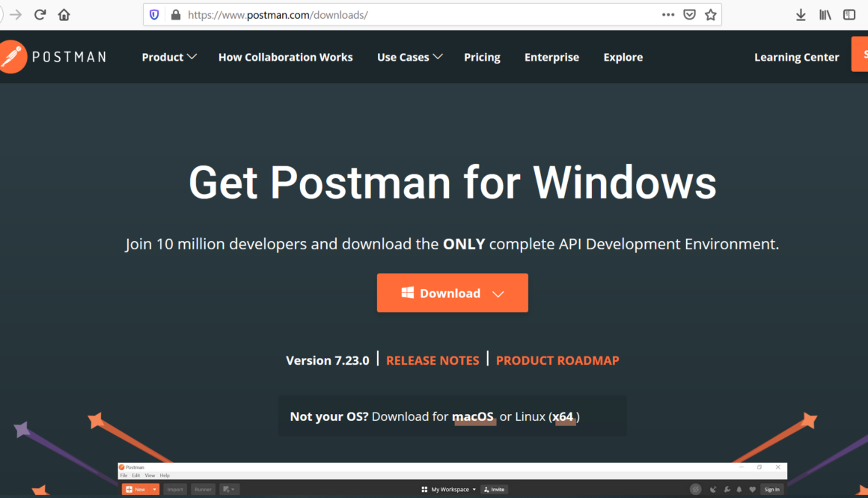Screen dimensions: 868x498
Task: Click Runner in the Postman preview
Action: (204, 489)
